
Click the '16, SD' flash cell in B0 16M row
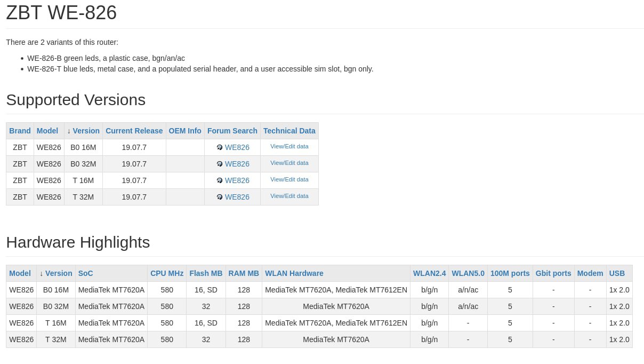point(206,290)
